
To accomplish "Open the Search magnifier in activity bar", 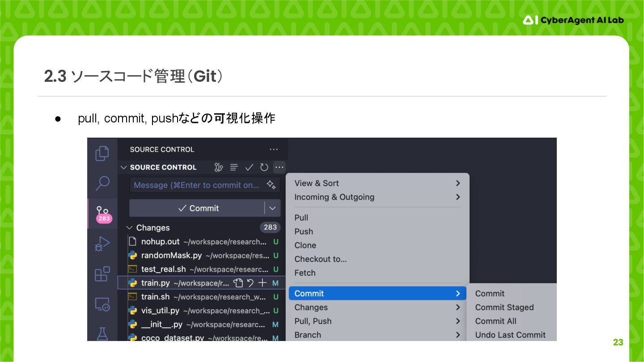I will tap(102, 183).
